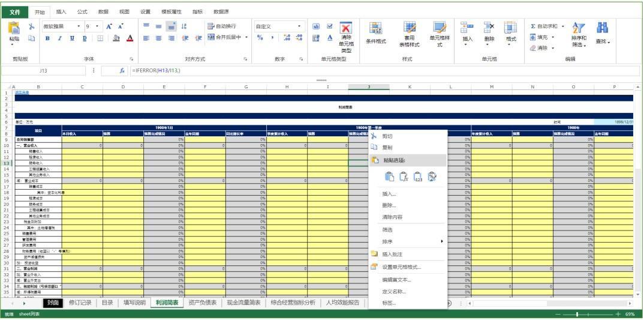Open Format as Table styles (套用表格样式)

409,35
